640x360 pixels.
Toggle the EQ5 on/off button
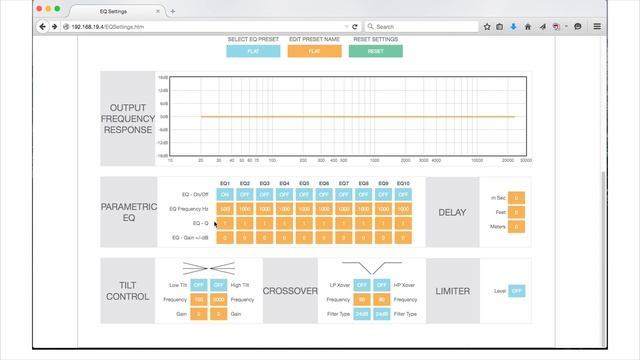(304, 195)
